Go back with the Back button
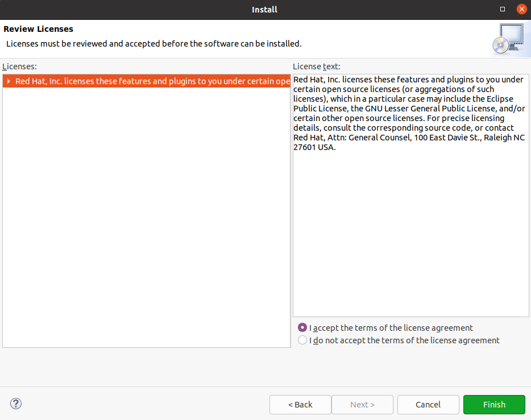Screen dimensions: 531x420 [300, 405]
